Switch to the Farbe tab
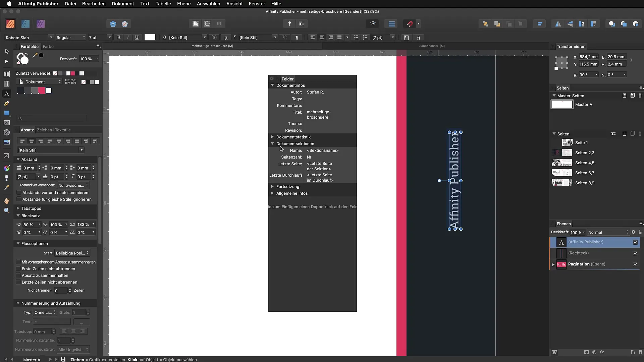The height and width of the screenshot is (362, 644). coord(48,47)
